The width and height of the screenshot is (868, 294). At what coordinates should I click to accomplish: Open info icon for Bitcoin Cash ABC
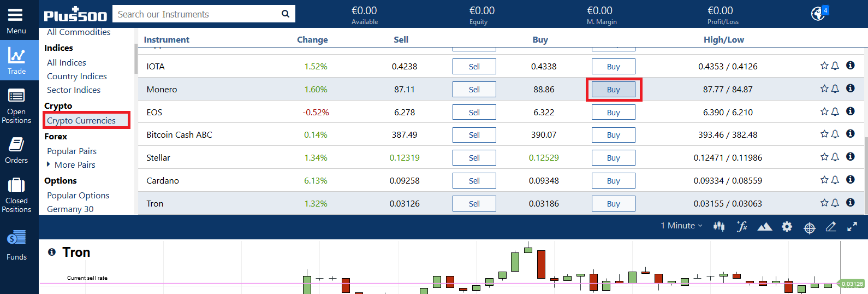[851, 133]
